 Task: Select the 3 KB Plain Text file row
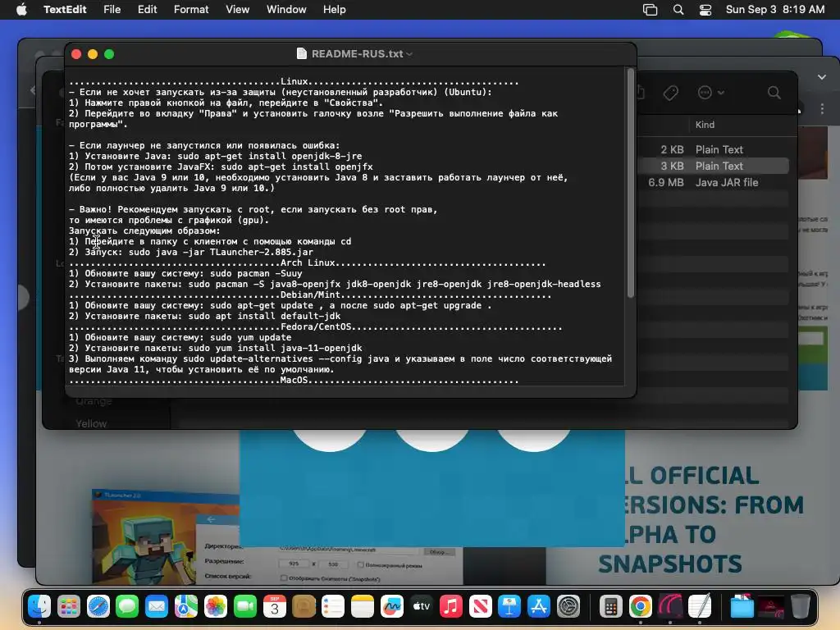713,166
